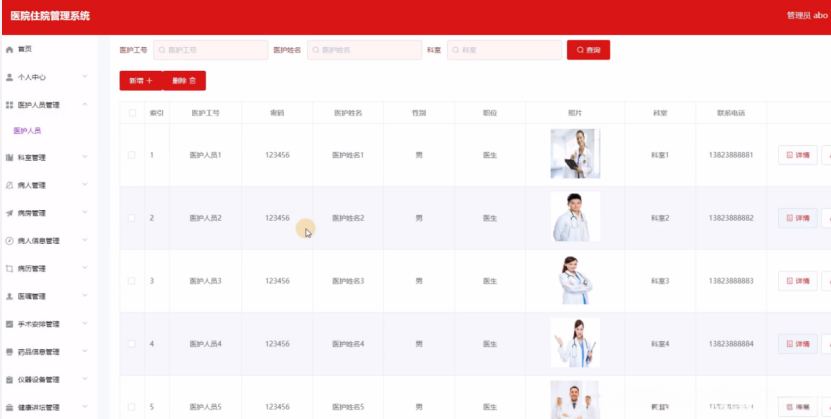This screenshot has width=831, height=419.
Task: Expand the 医嘱管理 chevron
Action: (x=85, y=296)
